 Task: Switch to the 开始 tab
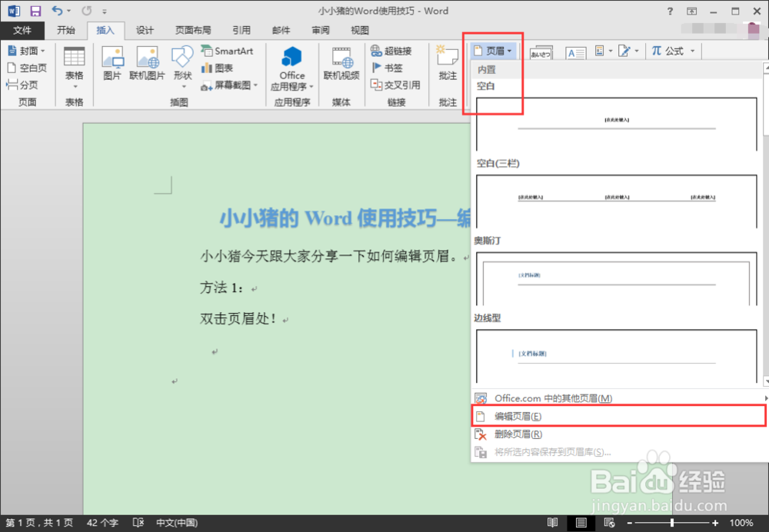65,31
